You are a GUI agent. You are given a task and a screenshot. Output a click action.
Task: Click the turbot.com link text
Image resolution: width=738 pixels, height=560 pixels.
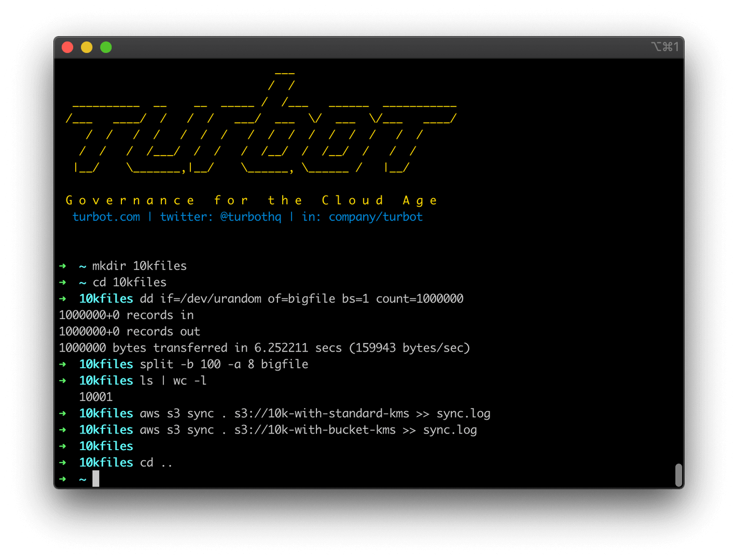tap(106, 217)
